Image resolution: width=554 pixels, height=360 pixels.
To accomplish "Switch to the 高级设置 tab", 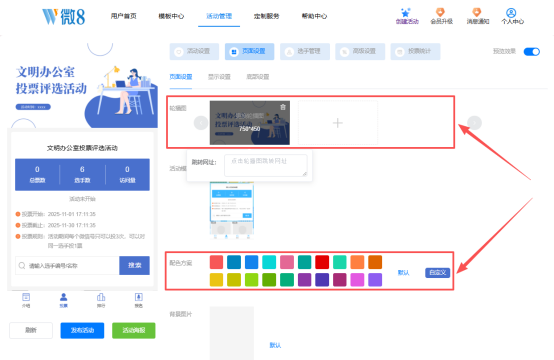I will point(360,52).
